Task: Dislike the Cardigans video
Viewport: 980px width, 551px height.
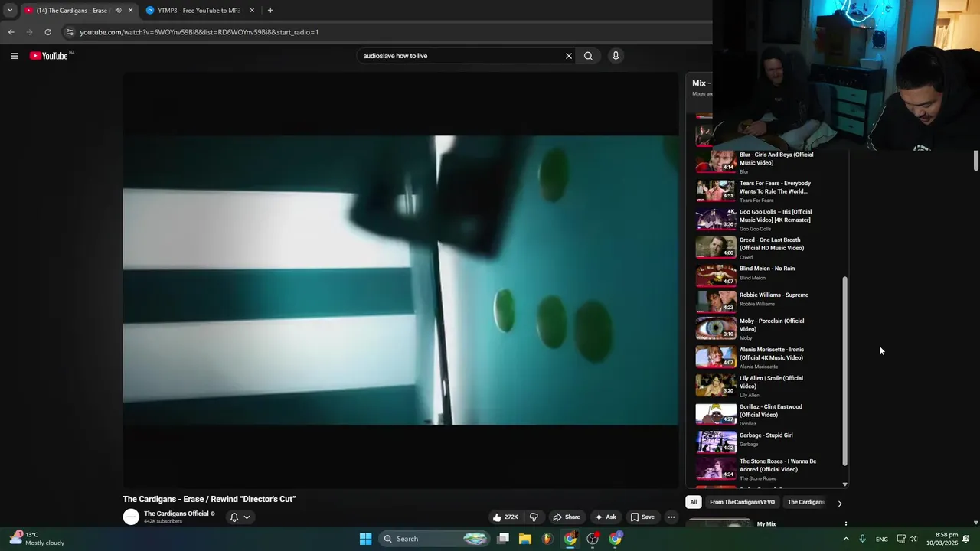Action: (x=534, y=517)
